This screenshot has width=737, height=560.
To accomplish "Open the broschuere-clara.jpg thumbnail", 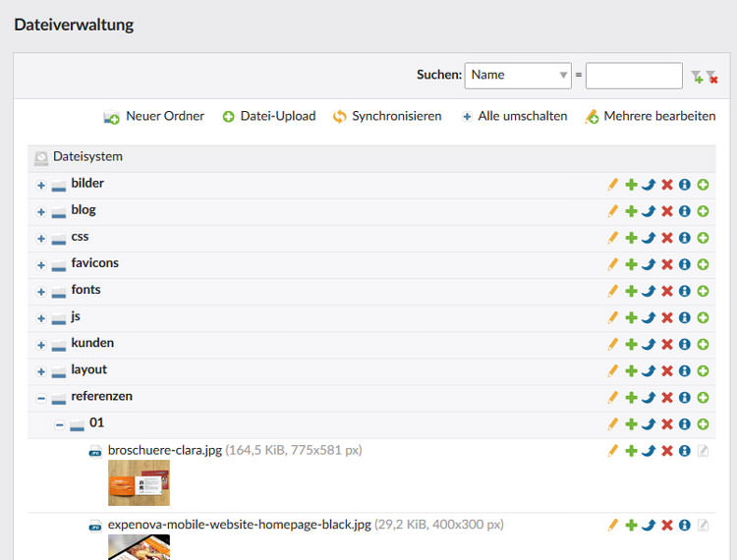I will (139, 482).
